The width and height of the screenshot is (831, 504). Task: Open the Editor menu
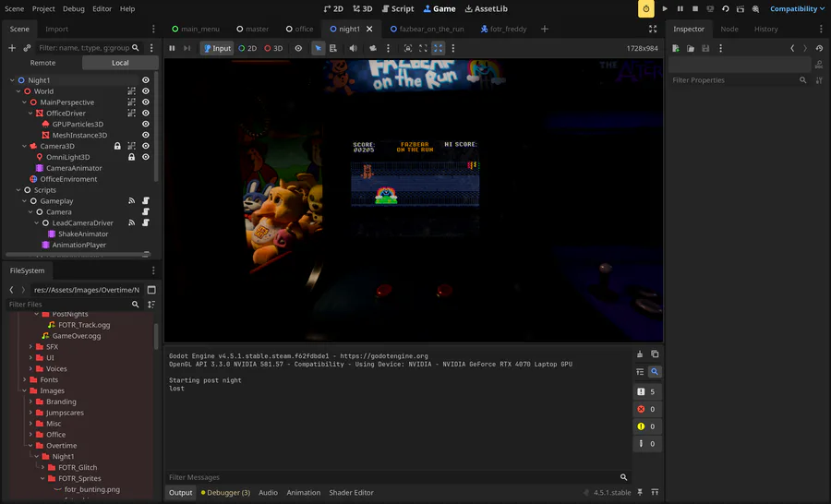point(102,8)
